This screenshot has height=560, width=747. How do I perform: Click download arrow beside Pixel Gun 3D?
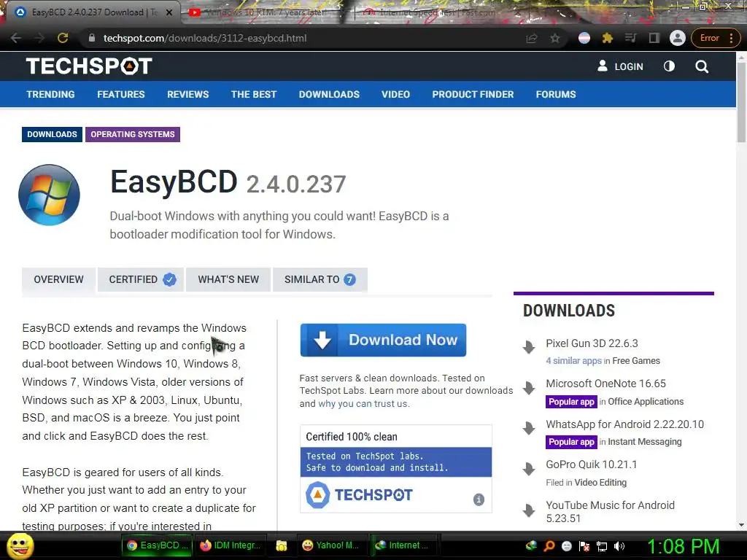tap(529, 347)
